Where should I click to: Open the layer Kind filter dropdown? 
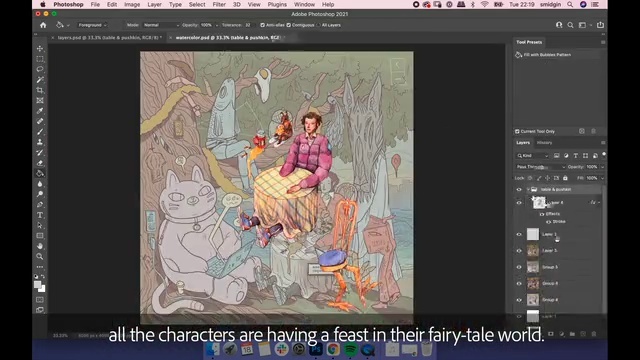click(x=533, y=156)
